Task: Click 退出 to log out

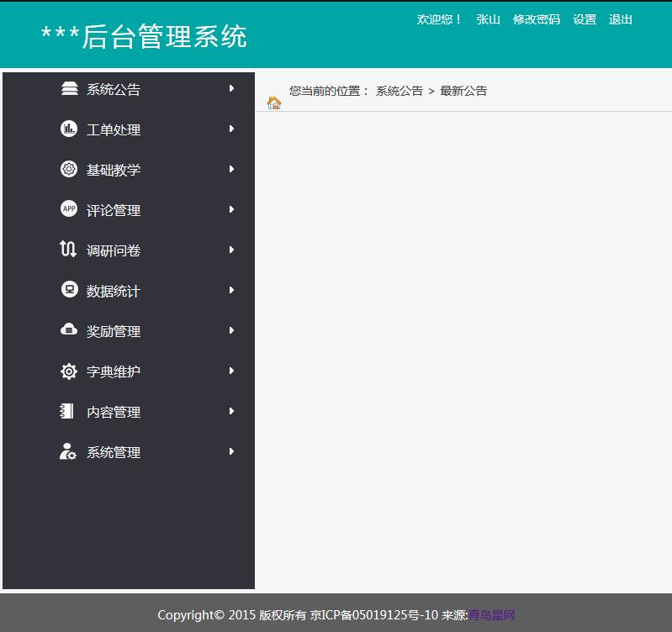Action: (620, 19)
